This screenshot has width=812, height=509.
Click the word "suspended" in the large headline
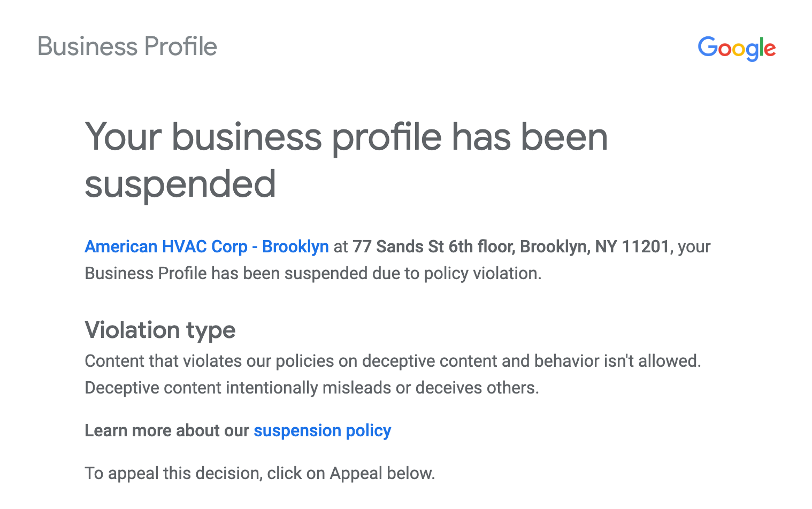tap(180, 184)
